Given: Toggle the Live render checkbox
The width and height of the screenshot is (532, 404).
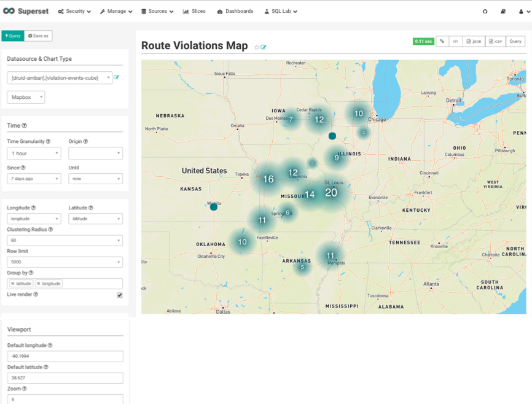Looking at the screenshot, I should (x=119, y=295).
